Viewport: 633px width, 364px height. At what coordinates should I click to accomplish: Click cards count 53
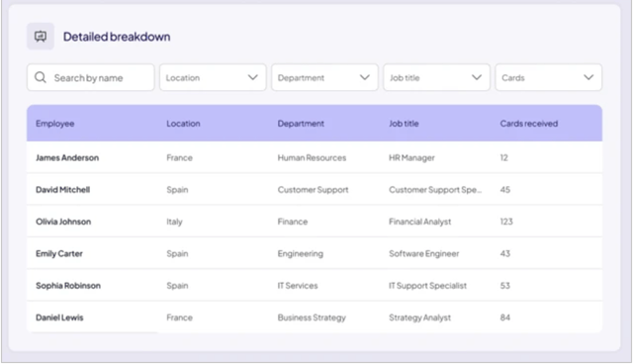(505, 286)
